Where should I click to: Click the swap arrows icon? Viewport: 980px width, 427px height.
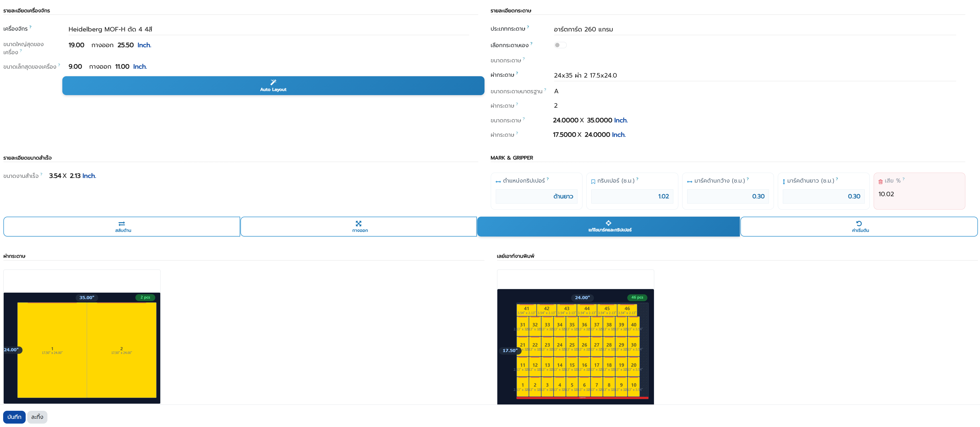coord(122,223)
